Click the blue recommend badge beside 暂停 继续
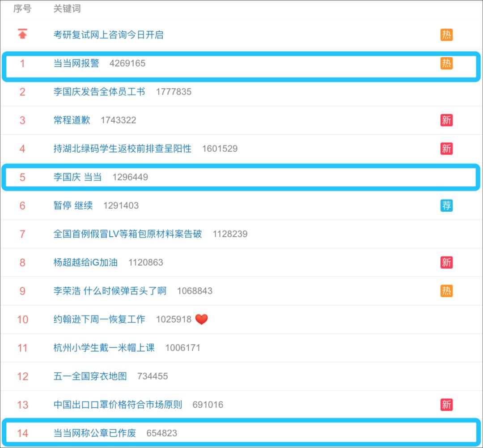The image size is (483, 448). coord(446,205)
